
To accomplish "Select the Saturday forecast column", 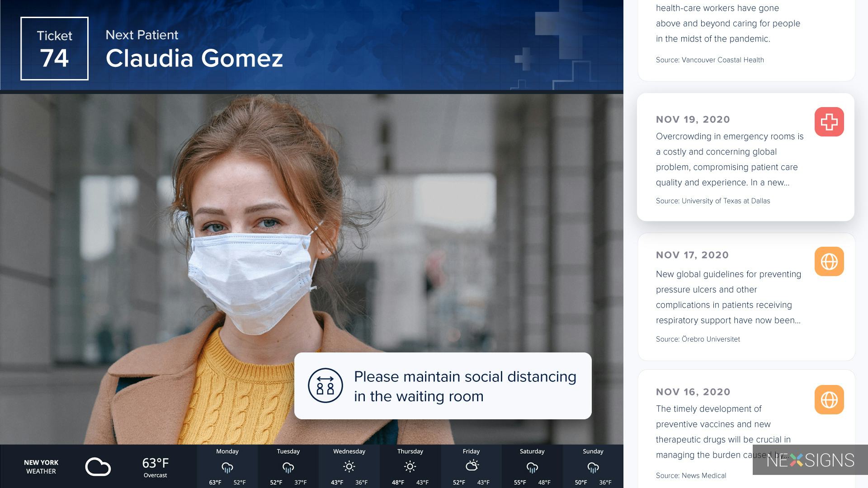I will coord(532,466).
